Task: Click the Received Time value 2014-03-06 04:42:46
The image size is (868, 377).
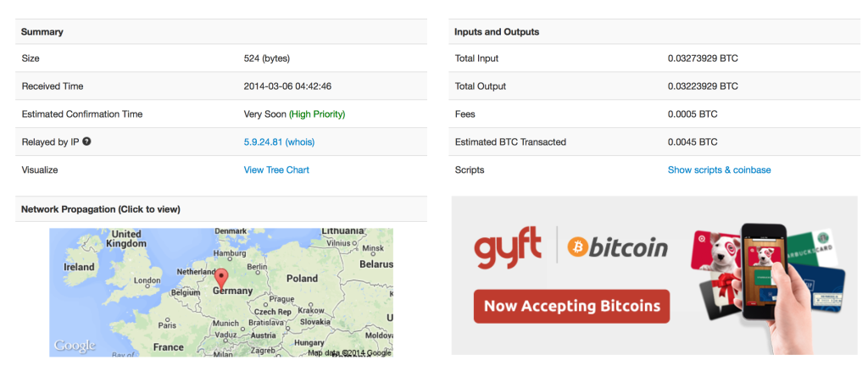Action: click(x=287, y=86)
